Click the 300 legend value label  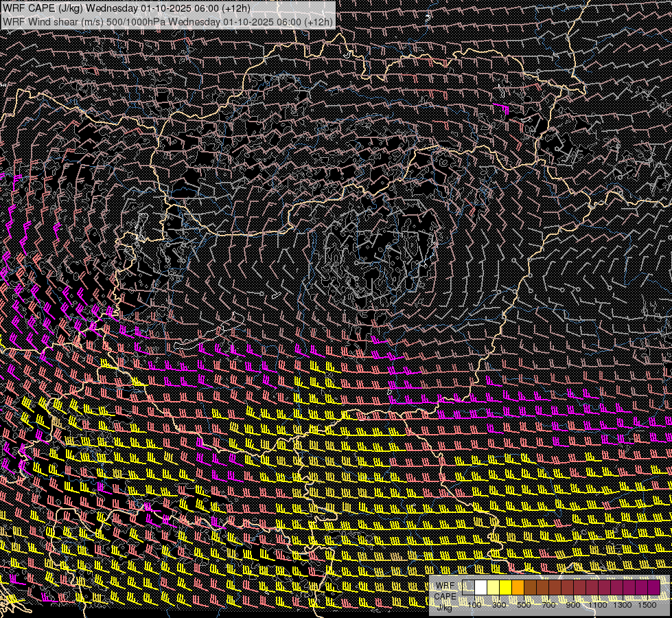click(x=499, y=605)
